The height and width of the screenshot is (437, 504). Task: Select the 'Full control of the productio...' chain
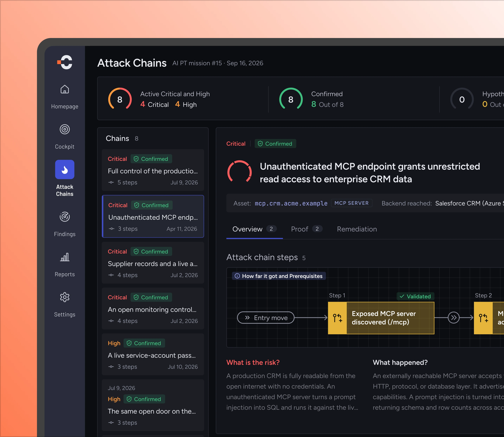pos(153,170)
